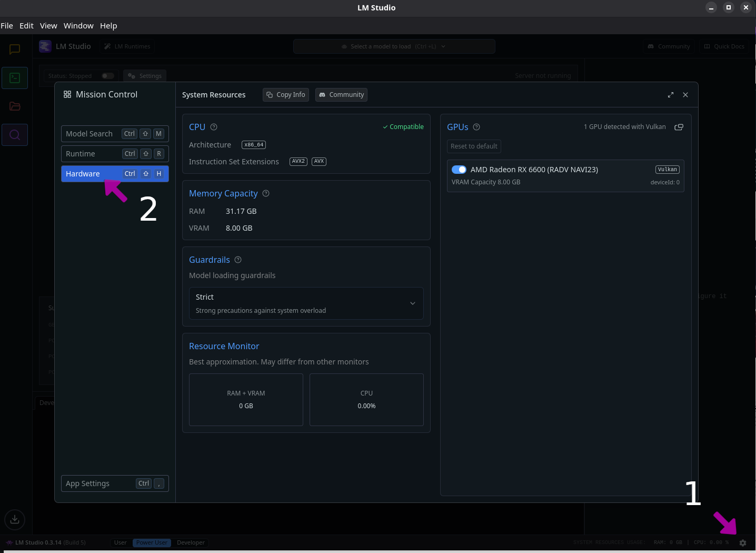Click the GPUs help question icon

(x=476, y=127)
